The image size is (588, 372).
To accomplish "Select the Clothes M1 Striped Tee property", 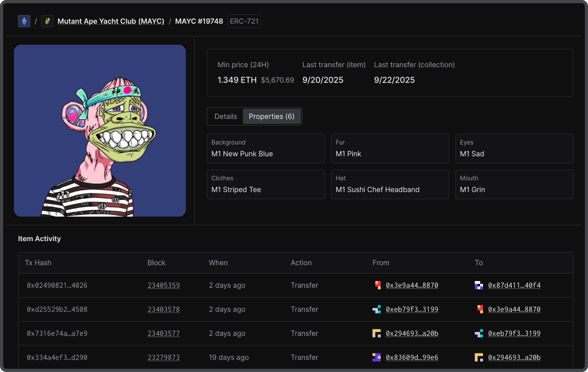I will pos(266,185).
